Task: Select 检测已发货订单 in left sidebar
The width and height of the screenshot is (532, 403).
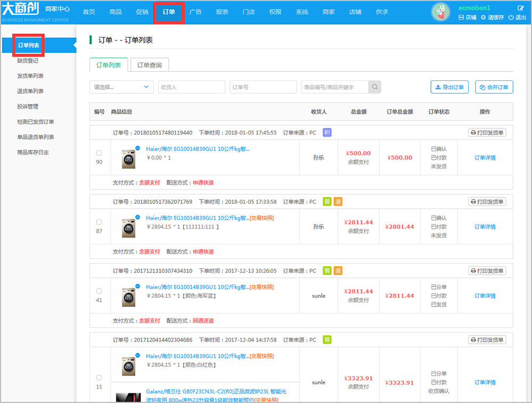Action: 36,121
